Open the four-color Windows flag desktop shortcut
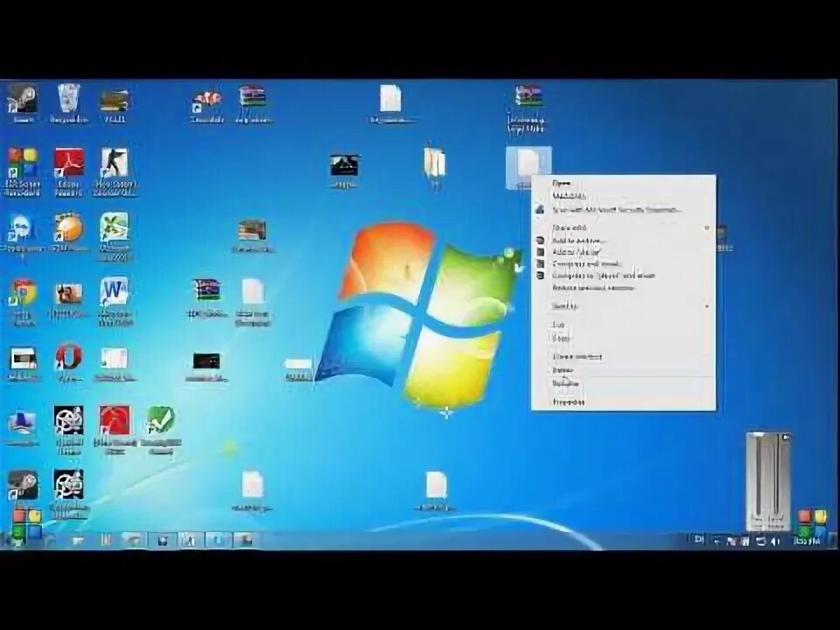This screenshot has height=630, width=840. [x=23, y=171]
